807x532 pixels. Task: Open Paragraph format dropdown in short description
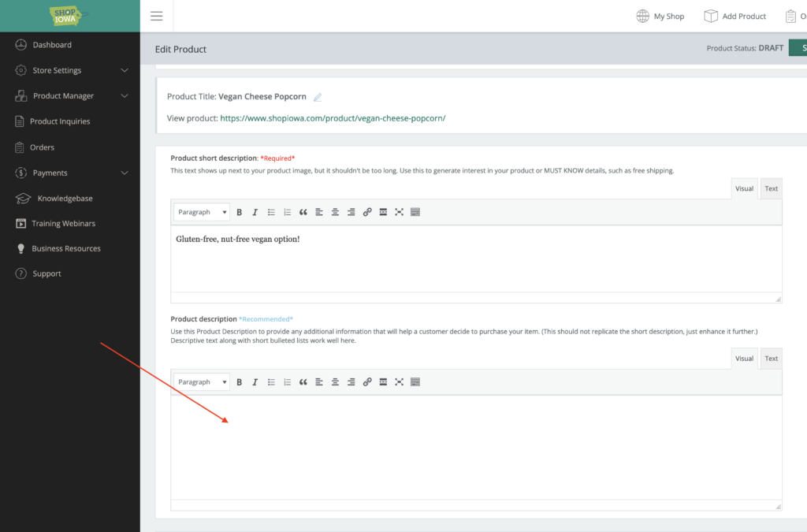202,212
